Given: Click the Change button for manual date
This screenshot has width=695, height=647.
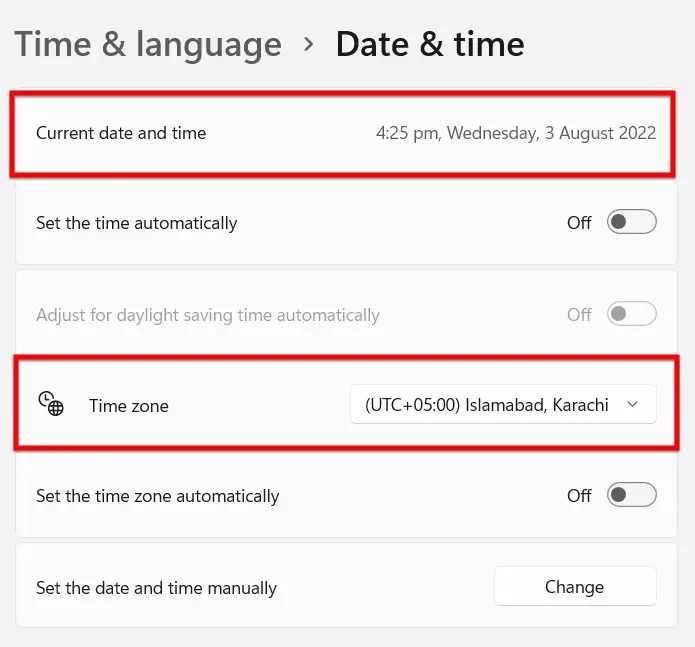Looking at the screenshot, I should coord(575,586).
